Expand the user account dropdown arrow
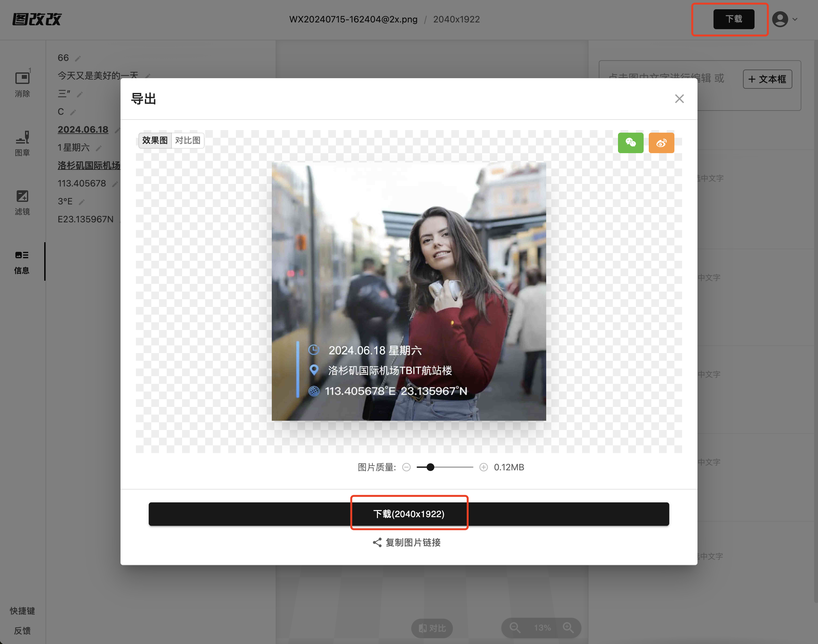The width and height of the screenshot is (818, 644). tap(795, 19)
